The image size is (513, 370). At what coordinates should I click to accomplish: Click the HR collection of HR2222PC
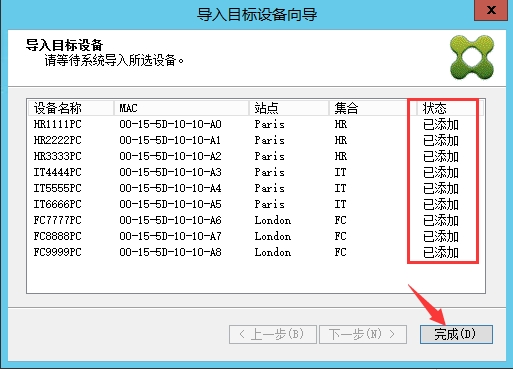(x=341, y=140)
